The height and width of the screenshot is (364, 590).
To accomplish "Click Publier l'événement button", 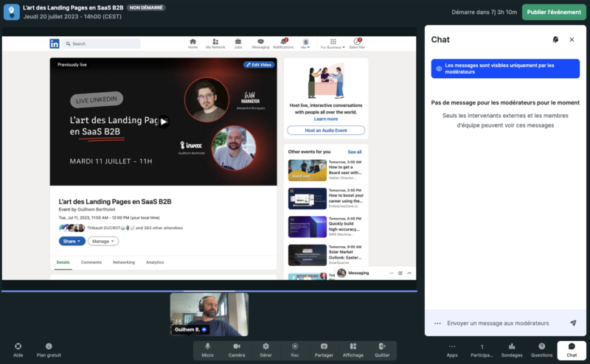I will (554, 12).
